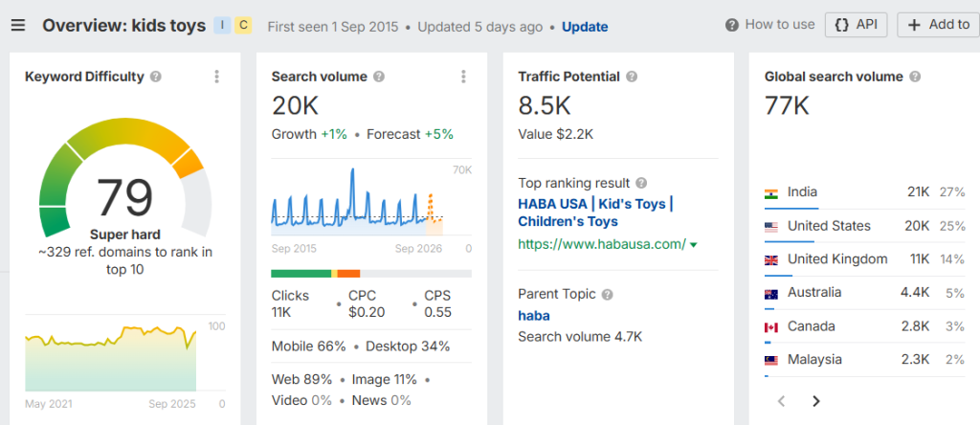Image resolution: width=980 pixels, height=425 pixels.
Task: Click the Keyword Difficulty help icon
Action: (156, 77)
